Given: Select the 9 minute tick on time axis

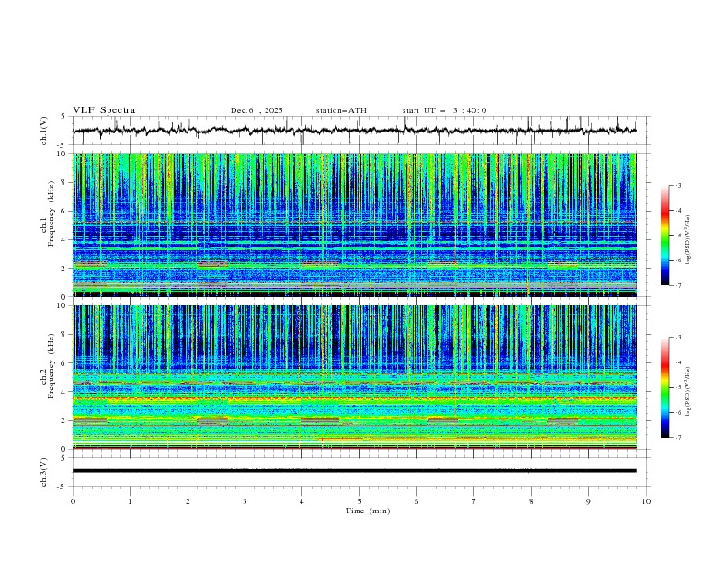Looking at the screenshot, I should click(x=589, y=501).
